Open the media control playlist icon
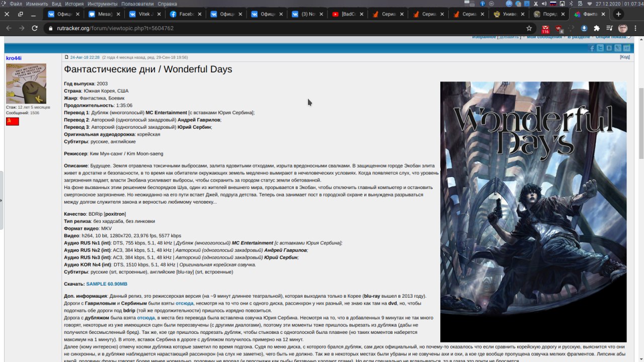Image resolution: width=644 pixels, height=362 pixels. (x=610, y=28)
